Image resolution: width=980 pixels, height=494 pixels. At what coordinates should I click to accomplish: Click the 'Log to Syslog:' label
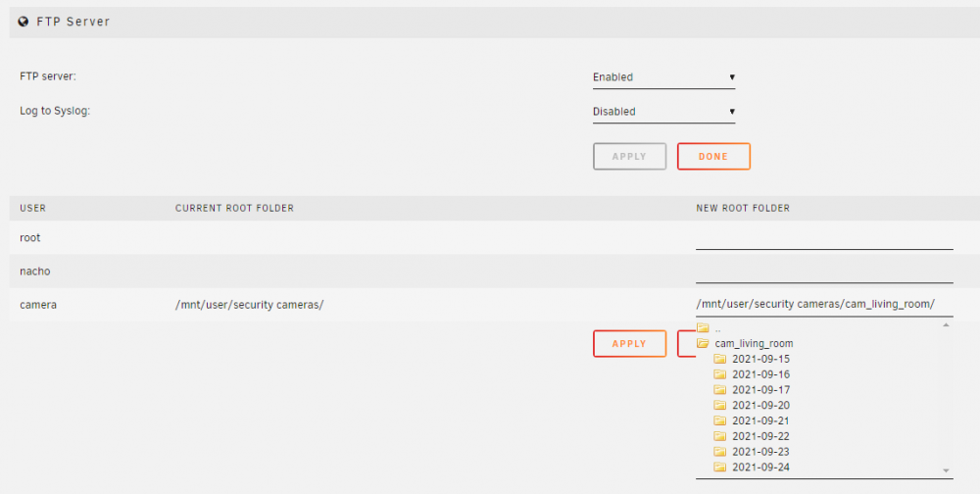(55, 112)
